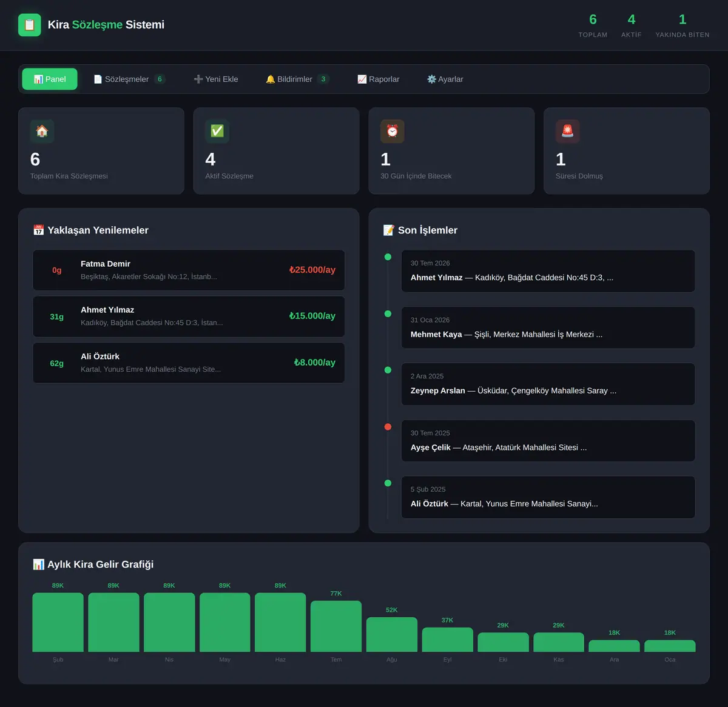This screenshot has width=728, height=707.
Task: Open the Yeni Ekle tab
Action: click(216, 79)
